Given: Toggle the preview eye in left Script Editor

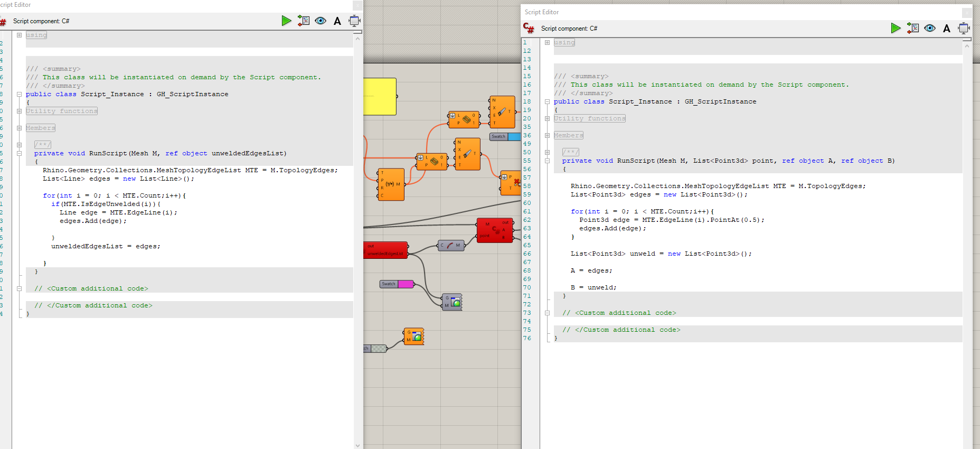Looking at the screenshot, I should [x=321, y=21].
